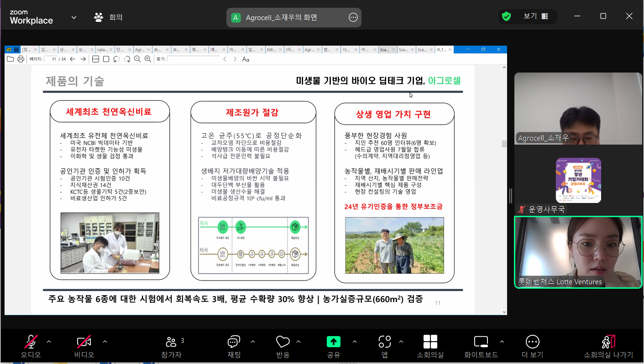Open shared screen options ellipsis
This screenshot has height=364, width=644.
pyautogui.click(x=353, y=17)
